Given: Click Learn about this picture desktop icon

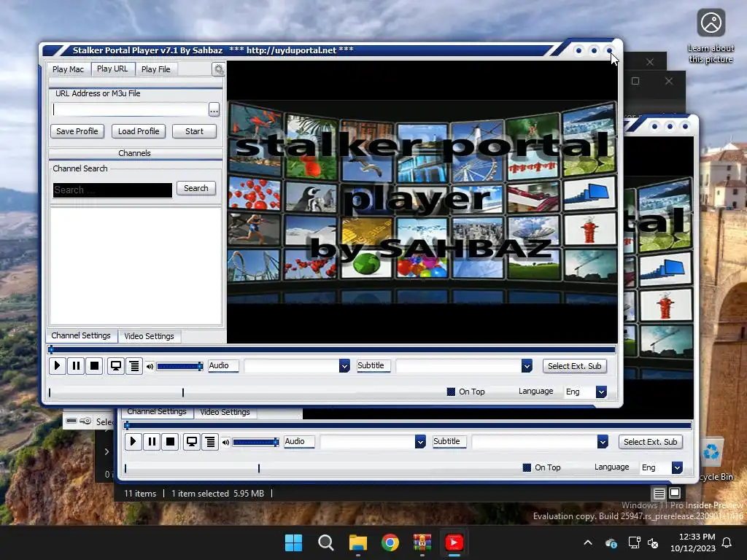Looking at the screenshot, I should tap(711, 36).
